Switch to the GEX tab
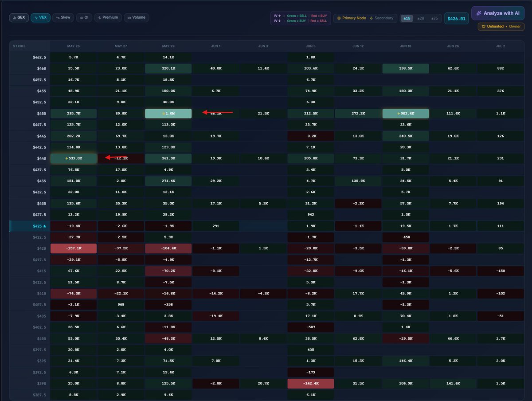532x401 pixels. point(19,18)
